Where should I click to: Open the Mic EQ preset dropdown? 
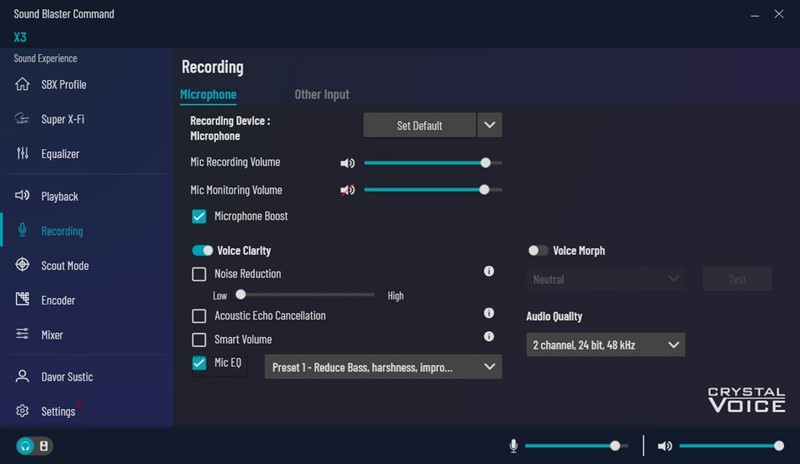coord(383,367)
